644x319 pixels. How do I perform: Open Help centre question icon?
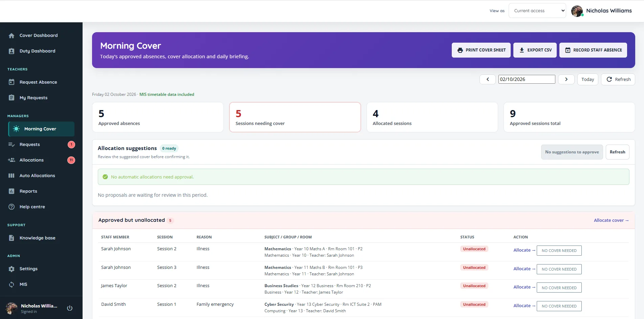[x=12, y=207]
